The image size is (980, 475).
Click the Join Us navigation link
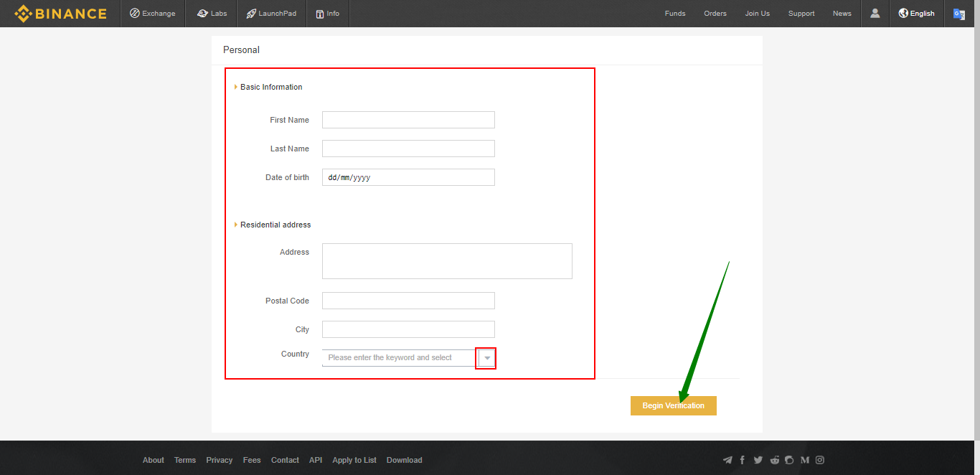(x=758, y=14)
